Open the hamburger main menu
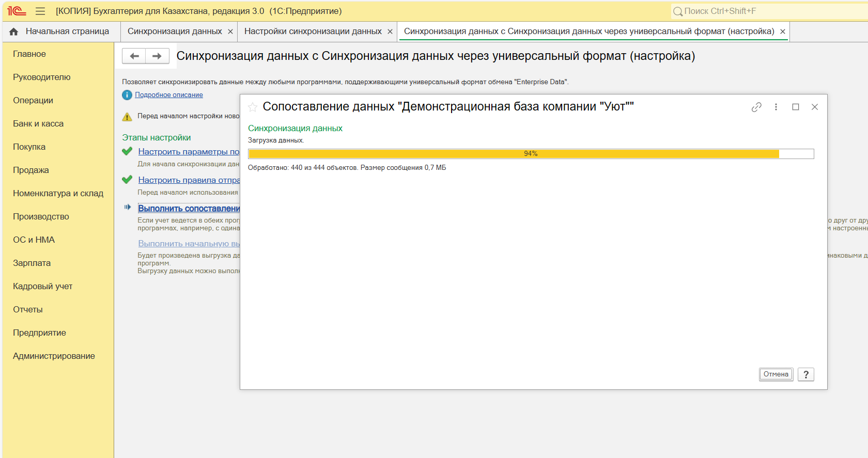Viewport: 868px width, 458px height. [x=40, y=11]
